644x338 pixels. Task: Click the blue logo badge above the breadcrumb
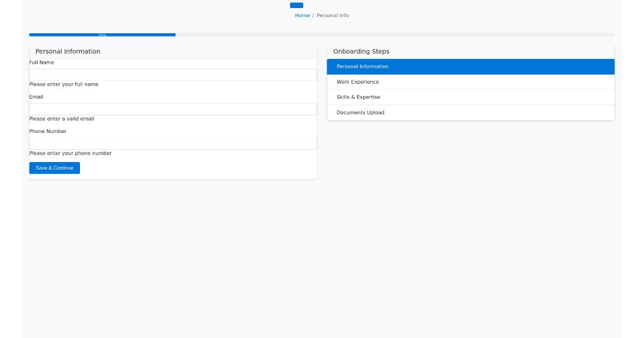(x=296, y=5)
